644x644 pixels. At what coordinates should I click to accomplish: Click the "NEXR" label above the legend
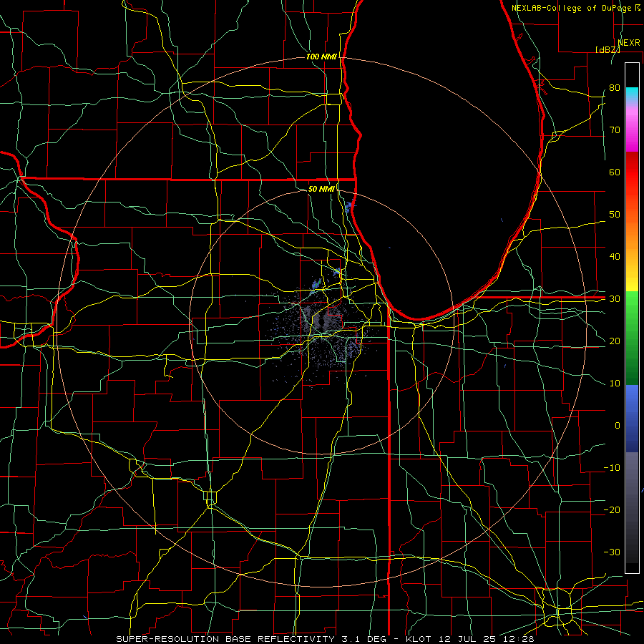coord(629,43)
